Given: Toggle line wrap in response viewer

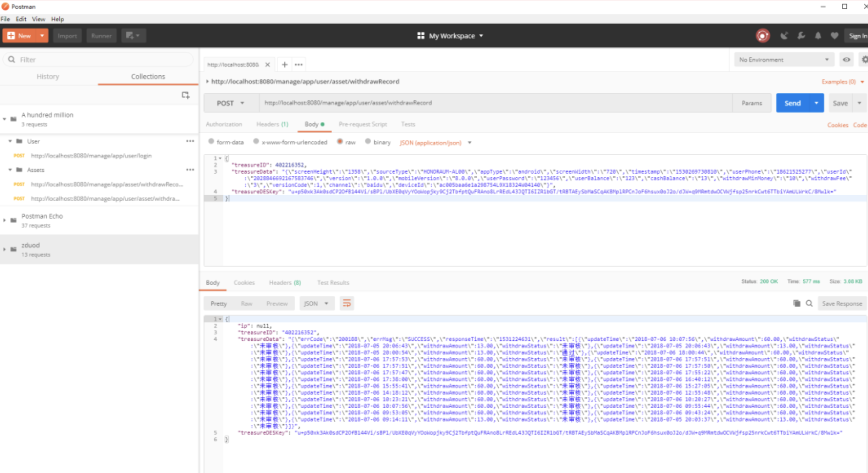Looking at the screenshot, I should coord(347,304).
